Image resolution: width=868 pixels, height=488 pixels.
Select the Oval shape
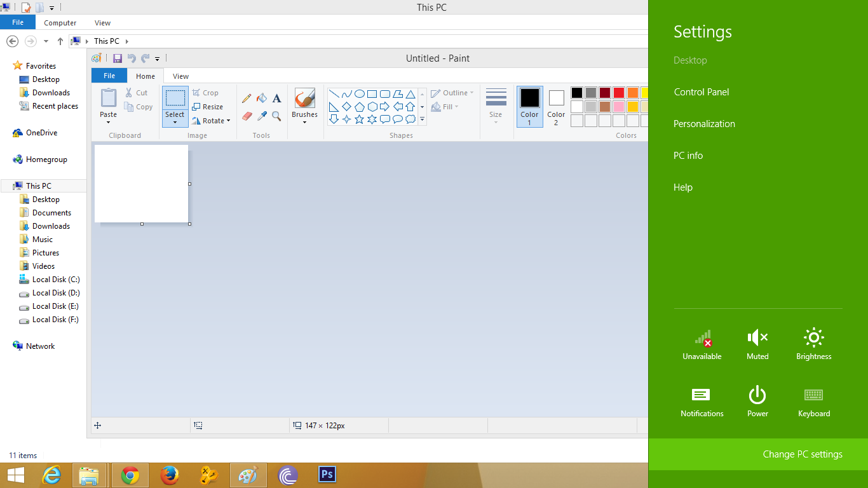pos(359,93)
